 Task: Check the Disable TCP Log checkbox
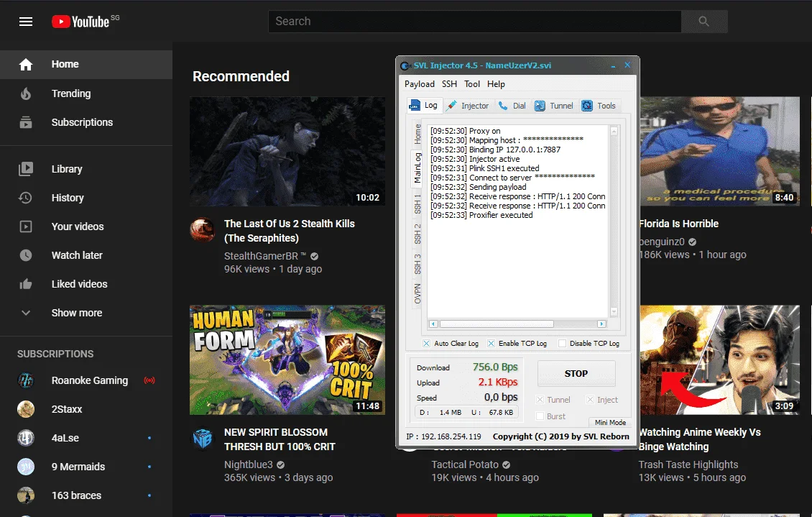(562, 344)
